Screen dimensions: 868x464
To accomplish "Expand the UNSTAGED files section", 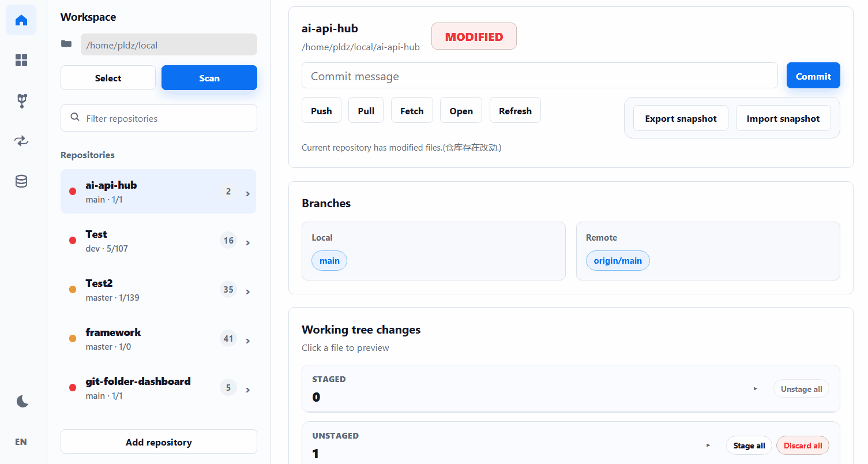I will [x=708, y=445].
